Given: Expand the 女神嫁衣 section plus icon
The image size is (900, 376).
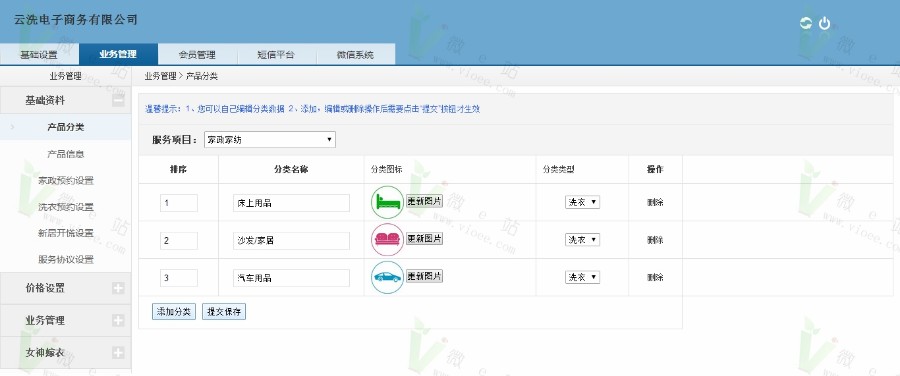Looking at the screenshot, I should coord(118,352).
